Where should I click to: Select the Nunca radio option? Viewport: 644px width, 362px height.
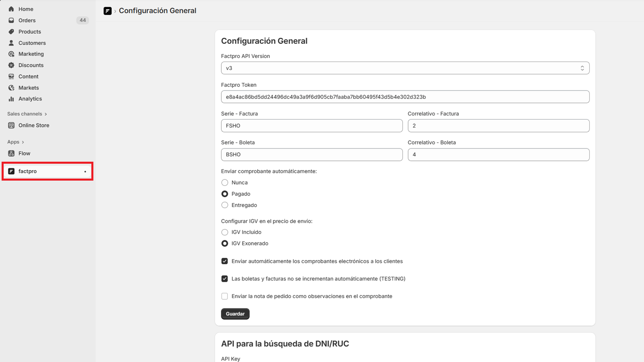(x=225, y=183)
